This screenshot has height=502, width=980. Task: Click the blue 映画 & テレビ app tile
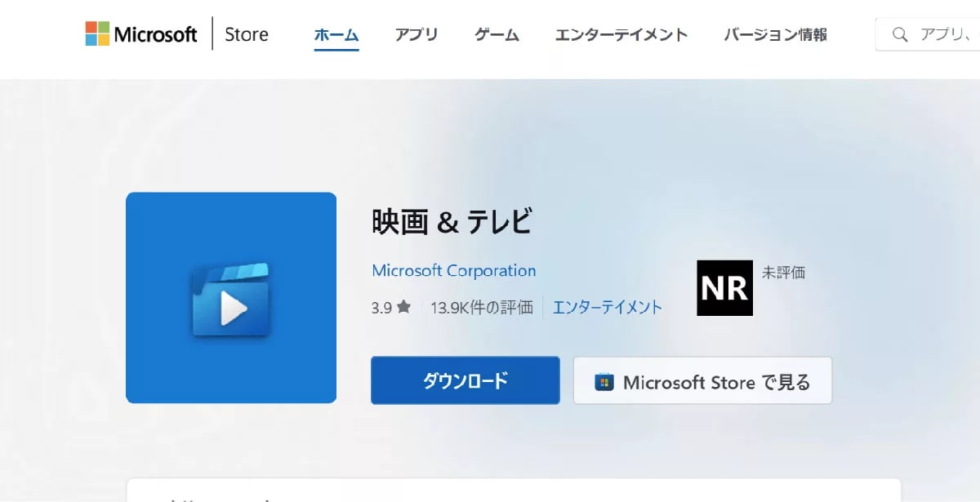[231, 298]
